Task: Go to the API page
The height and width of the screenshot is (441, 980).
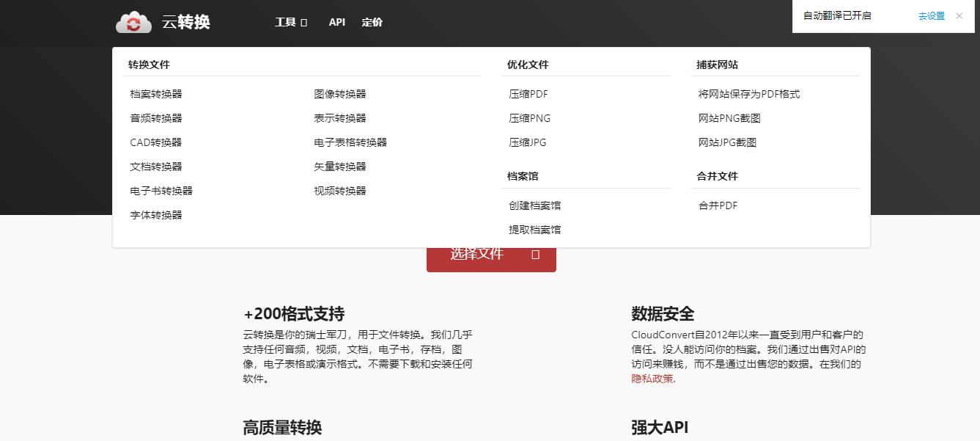Action: [x=336, y=22]
